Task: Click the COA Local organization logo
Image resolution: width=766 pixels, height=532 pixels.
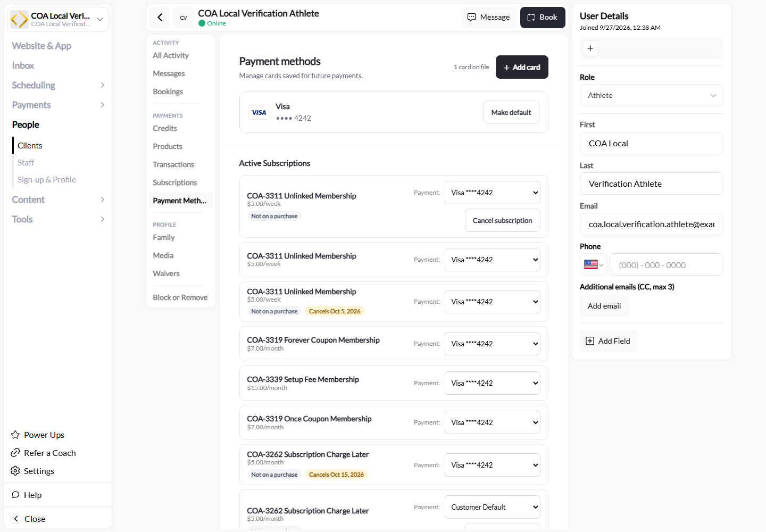Action: (20, 20)
